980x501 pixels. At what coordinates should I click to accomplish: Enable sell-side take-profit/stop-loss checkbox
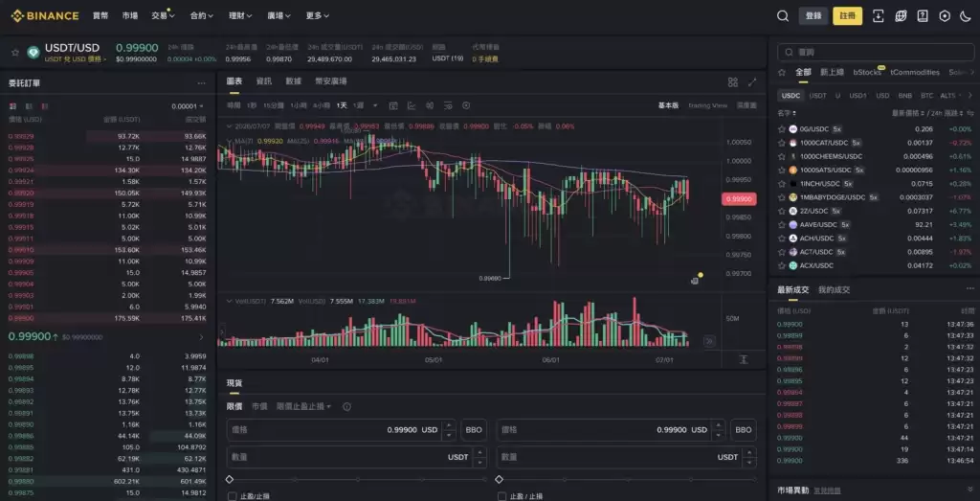click(x=501, y=496)
